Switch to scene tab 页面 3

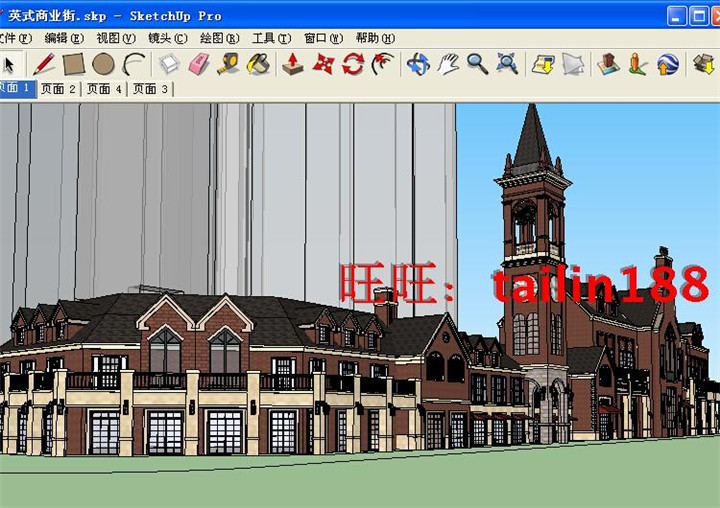(151, 89)
